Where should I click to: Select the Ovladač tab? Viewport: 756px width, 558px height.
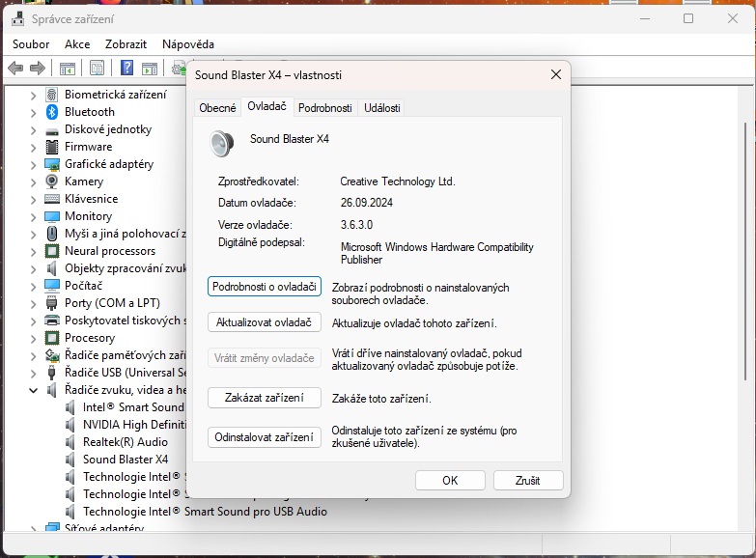266,106
